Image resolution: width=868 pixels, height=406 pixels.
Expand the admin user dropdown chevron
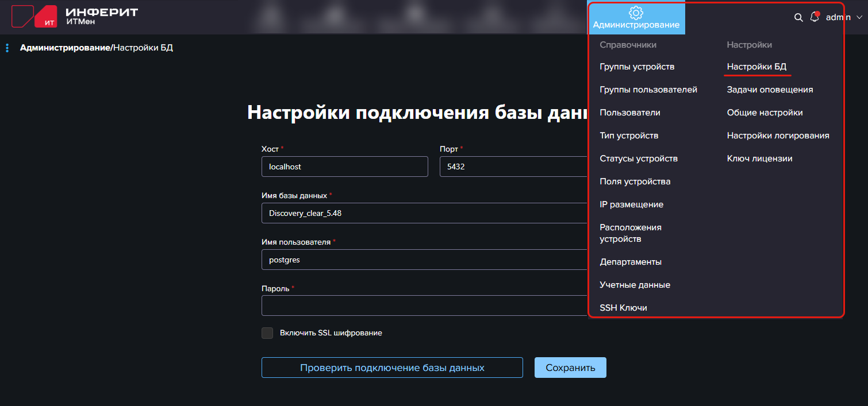click(x=859, y=18)
